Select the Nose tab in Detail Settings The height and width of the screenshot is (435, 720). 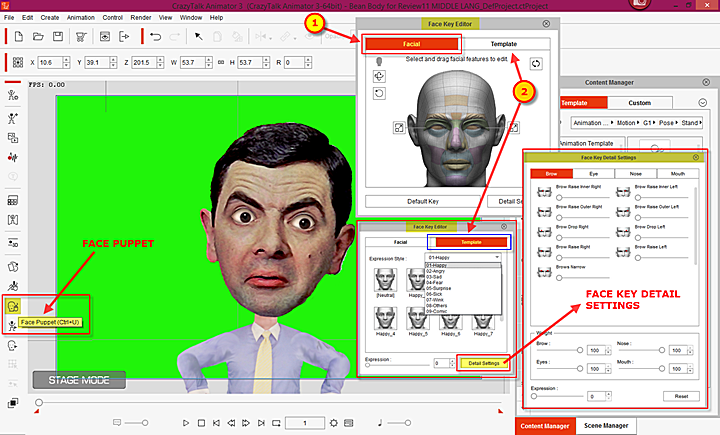636,174
